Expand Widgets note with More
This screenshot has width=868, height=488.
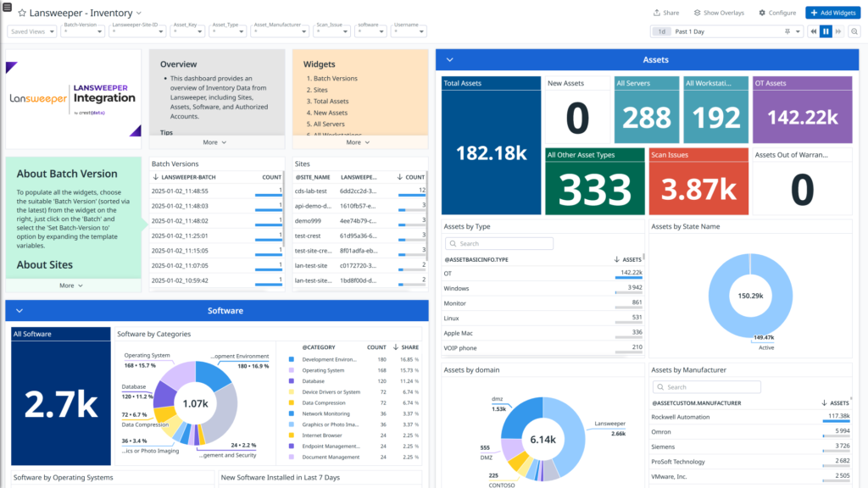pos(358,142)
